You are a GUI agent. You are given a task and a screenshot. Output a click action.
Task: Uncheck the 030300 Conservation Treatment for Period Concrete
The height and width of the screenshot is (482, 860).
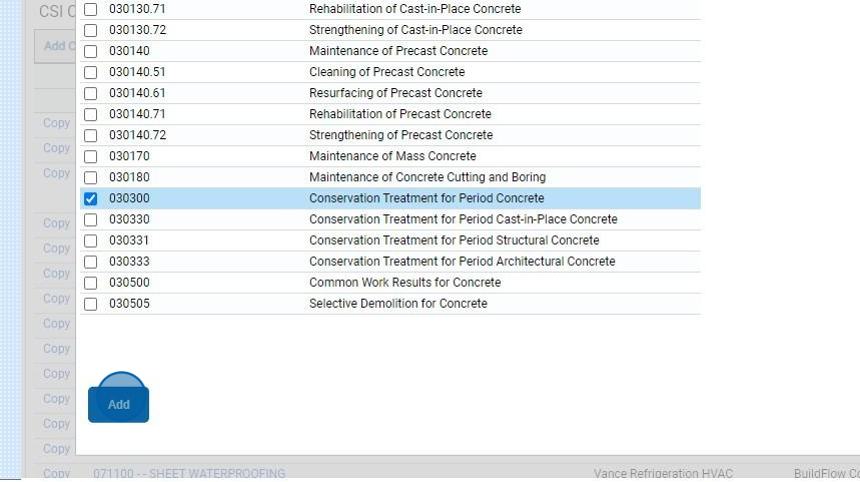click(90, 199)
